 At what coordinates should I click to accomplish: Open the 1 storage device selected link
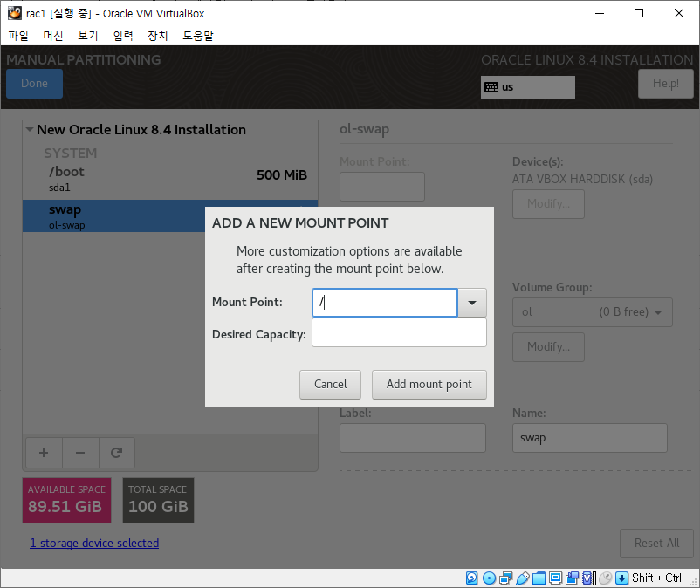[94, 543]
